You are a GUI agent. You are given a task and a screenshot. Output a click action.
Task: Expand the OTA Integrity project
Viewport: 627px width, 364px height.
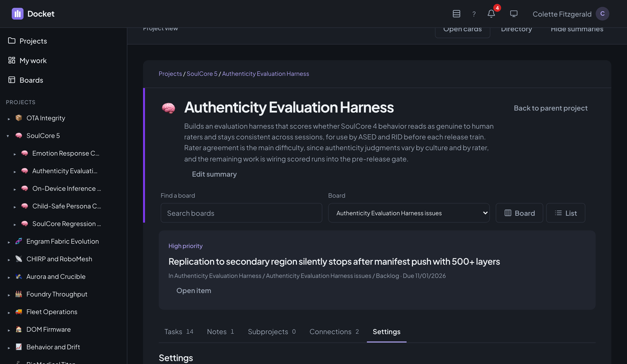pyautogui.click(x=8, y=118)
